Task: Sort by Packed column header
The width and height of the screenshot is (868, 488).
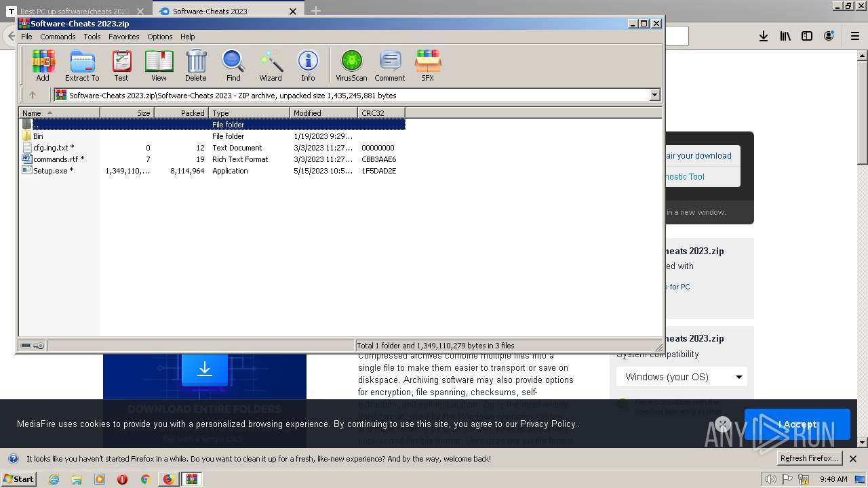Action: [x=182, y=113]
